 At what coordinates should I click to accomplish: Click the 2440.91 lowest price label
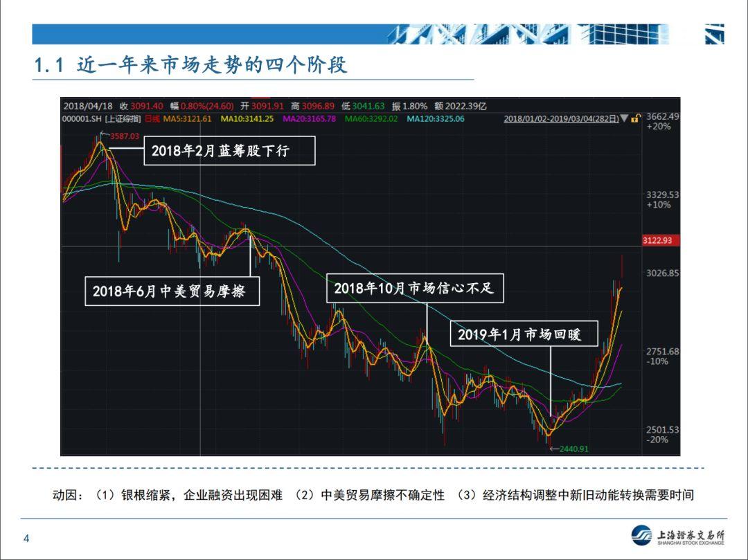click(574, 449)
